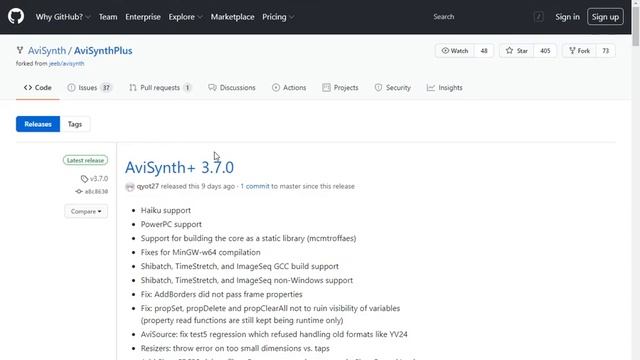Image resolution: width=640 pixels, height=360 pixels.
Task: Open the Security tab
Action: 392,88
